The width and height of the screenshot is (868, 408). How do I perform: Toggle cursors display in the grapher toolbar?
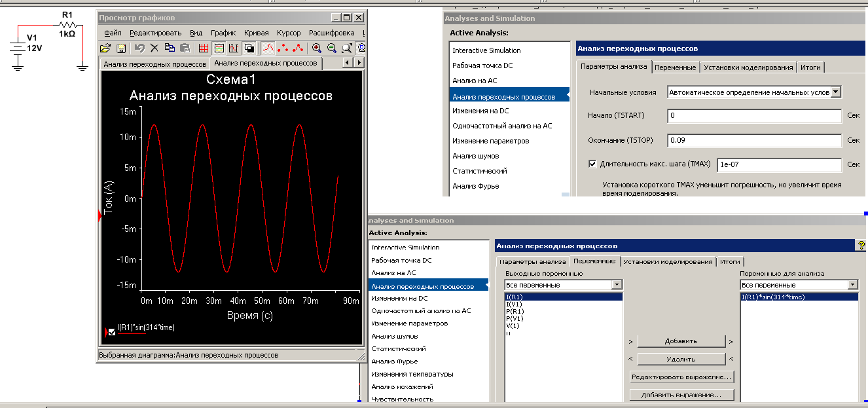233,47
